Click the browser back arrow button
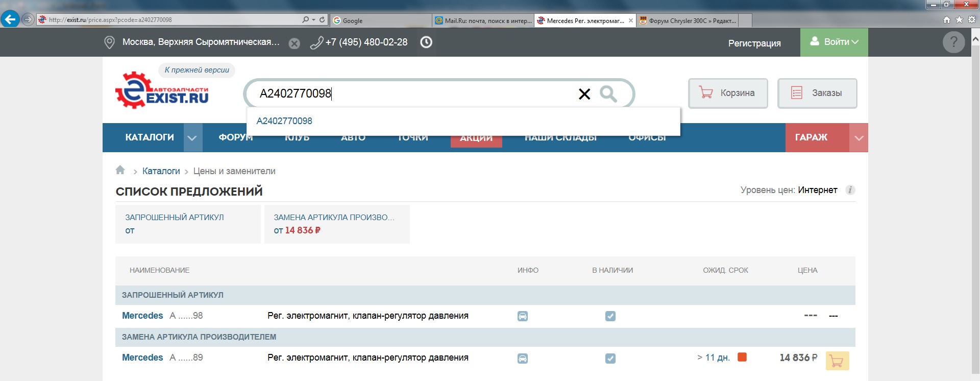 tap(10, 19)
